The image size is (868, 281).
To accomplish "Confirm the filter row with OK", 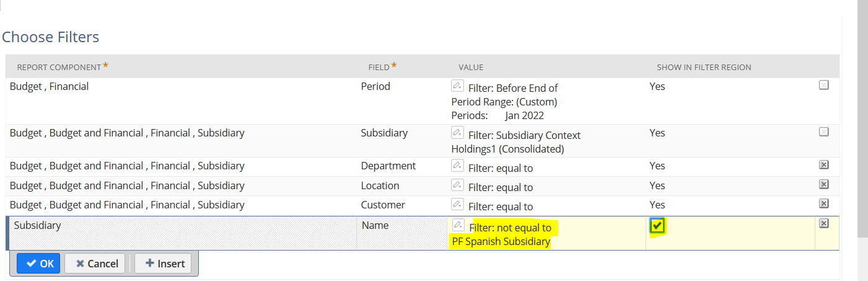I will (x=38, y=264).
